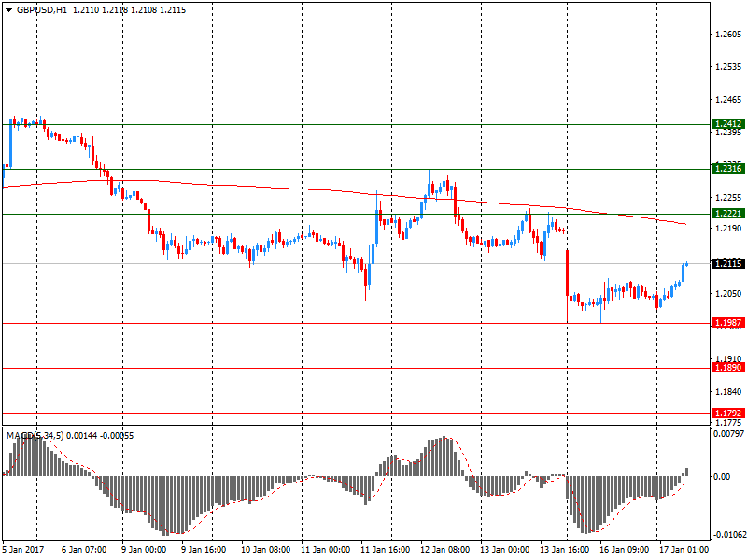
Task: Select the support level label 1.1890
Action: [x=727, y=368]
